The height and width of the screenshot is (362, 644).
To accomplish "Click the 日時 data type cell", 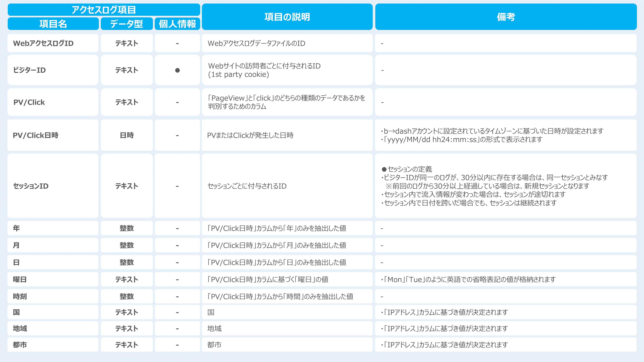I will [x=127, y=135].
